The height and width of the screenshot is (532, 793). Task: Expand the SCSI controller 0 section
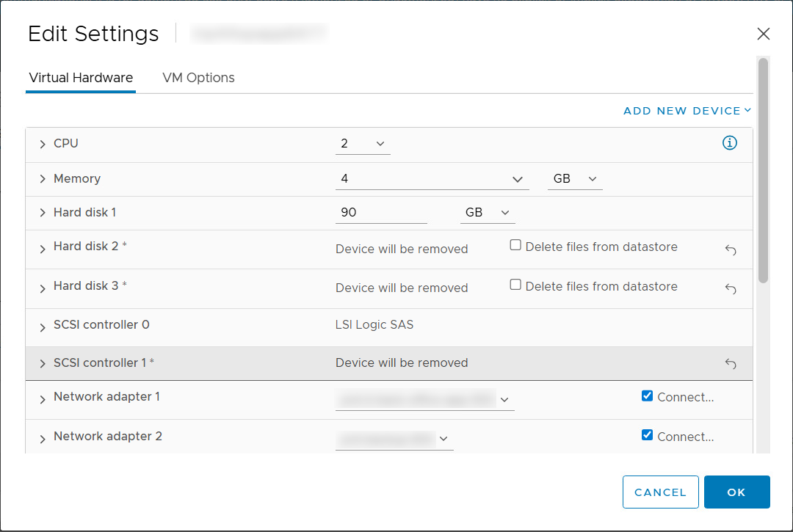[42, 324]
